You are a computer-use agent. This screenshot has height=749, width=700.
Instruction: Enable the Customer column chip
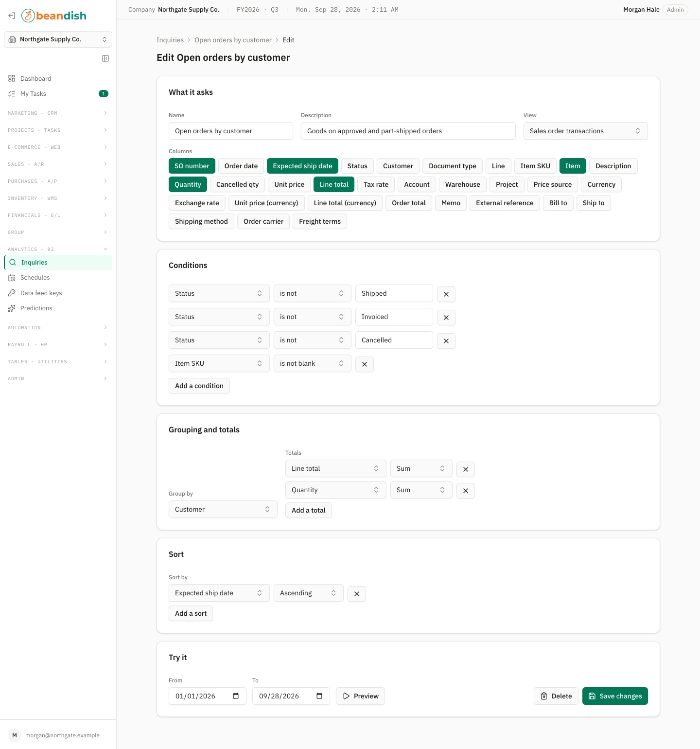[398, 166]
